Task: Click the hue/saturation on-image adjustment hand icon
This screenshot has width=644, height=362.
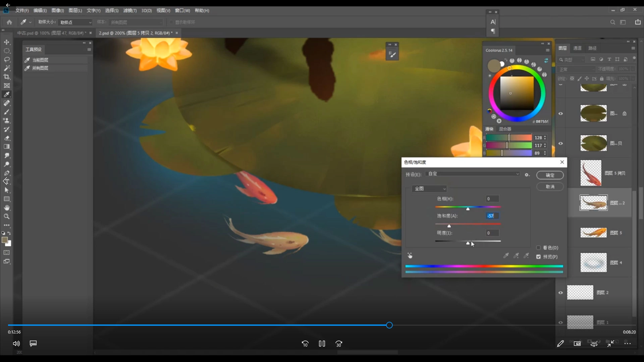Action: click(410, 256)
